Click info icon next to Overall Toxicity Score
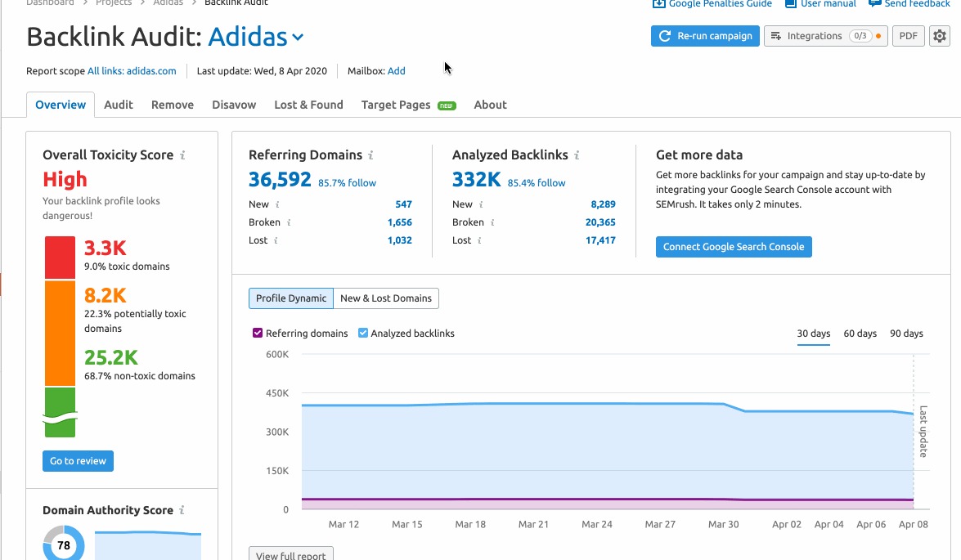This screenshot has height=560, width=961. [182, 155]
